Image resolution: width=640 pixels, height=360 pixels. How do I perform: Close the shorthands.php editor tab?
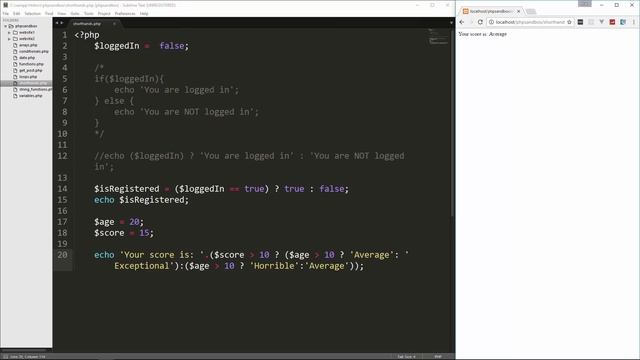114,24
